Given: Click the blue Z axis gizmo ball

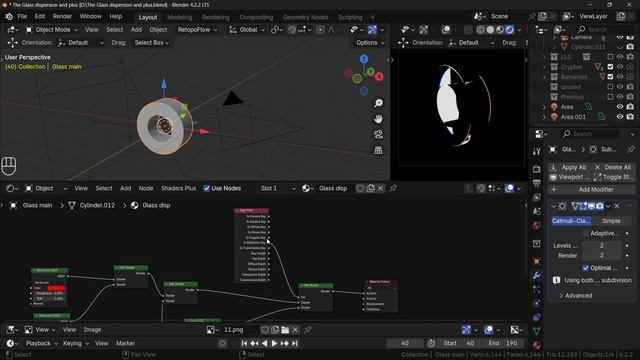Looking at the screenshot, I should (364, 59).
